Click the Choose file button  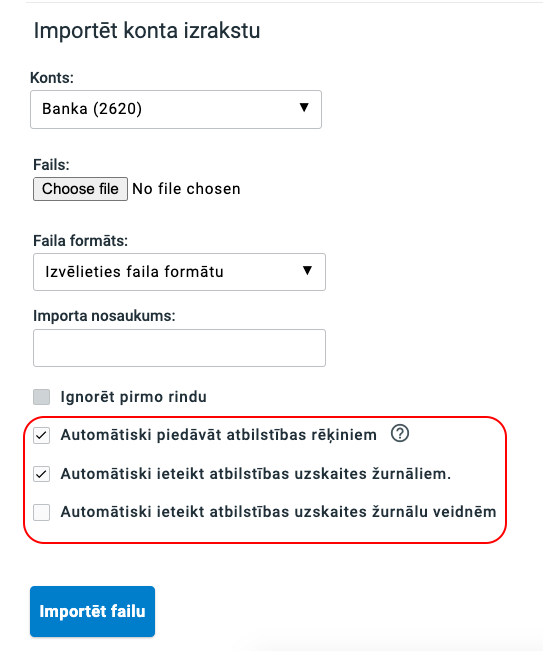(x=80, y=189)
